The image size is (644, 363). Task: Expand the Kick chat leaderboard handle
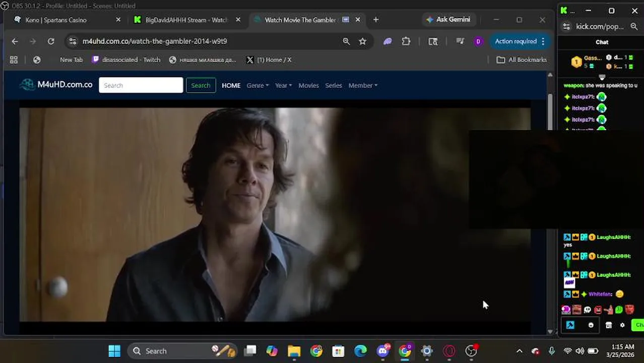(602, 77)
